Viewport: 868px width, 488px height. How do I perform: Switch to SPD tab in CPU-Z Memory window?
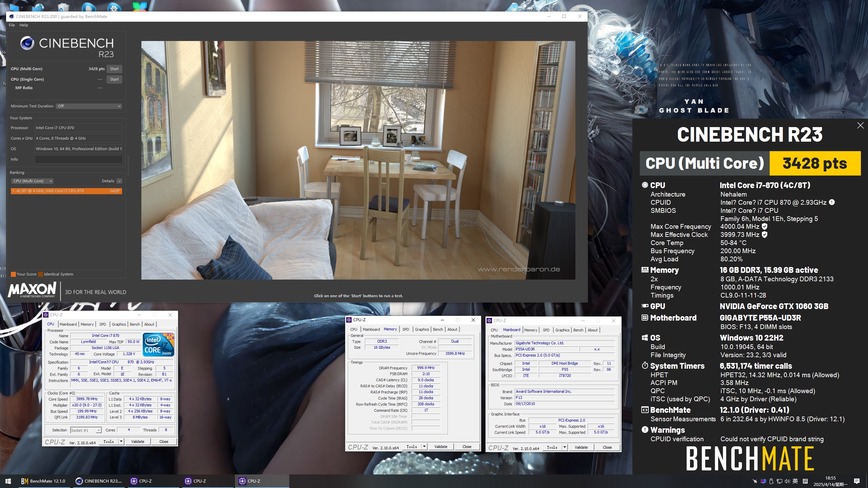(406, 329)
